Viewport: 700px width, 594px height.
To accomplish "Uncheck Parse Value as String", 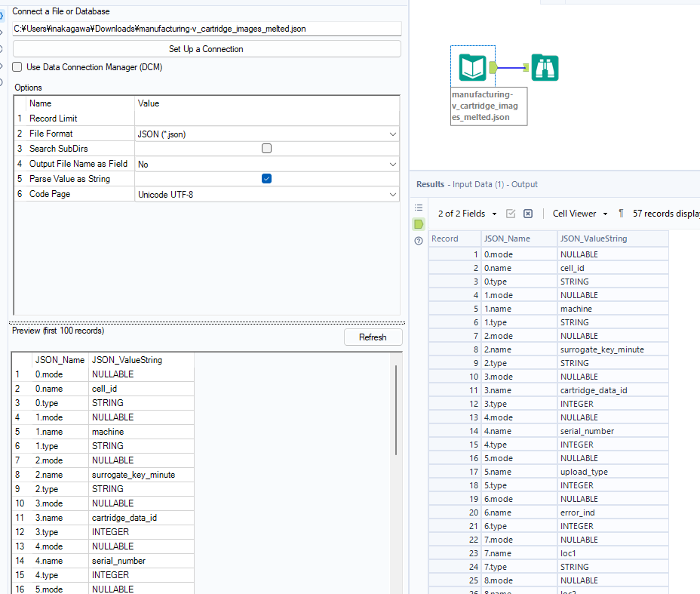I will pyautogui.click(x=266, y=179).
